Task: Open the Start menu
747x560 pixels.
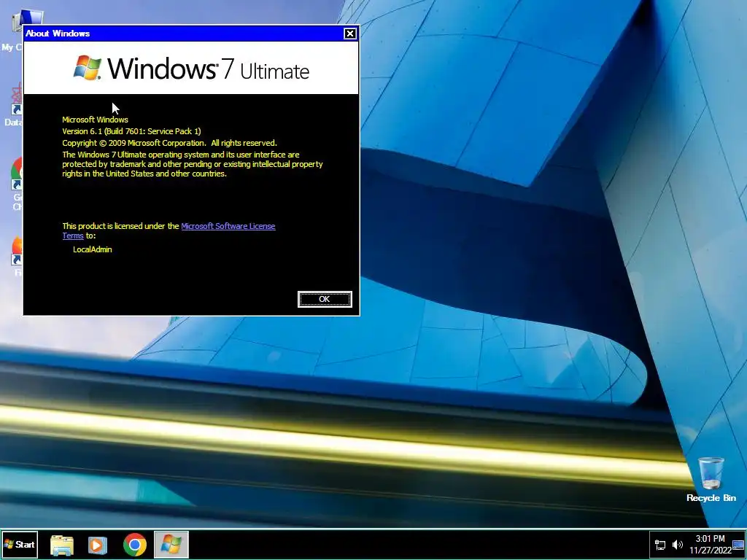Action: [x=20, y=544]
